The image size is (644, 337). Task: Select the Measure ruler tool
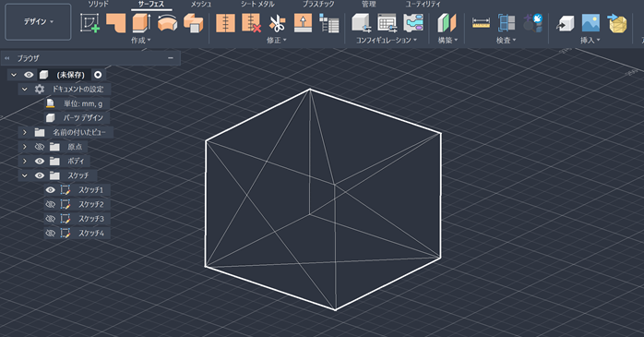(x=481, y=23)
